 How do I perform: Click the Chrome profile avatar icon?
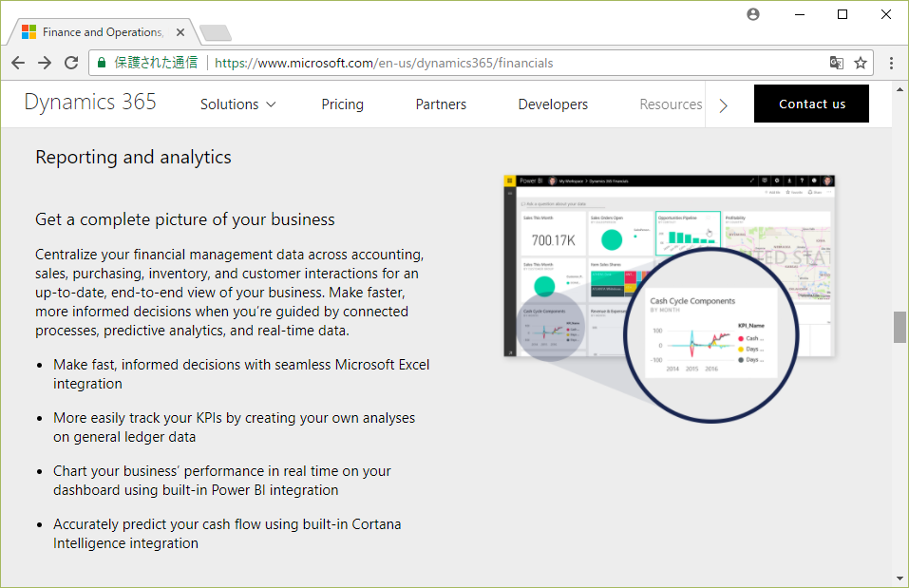[753, 14]
